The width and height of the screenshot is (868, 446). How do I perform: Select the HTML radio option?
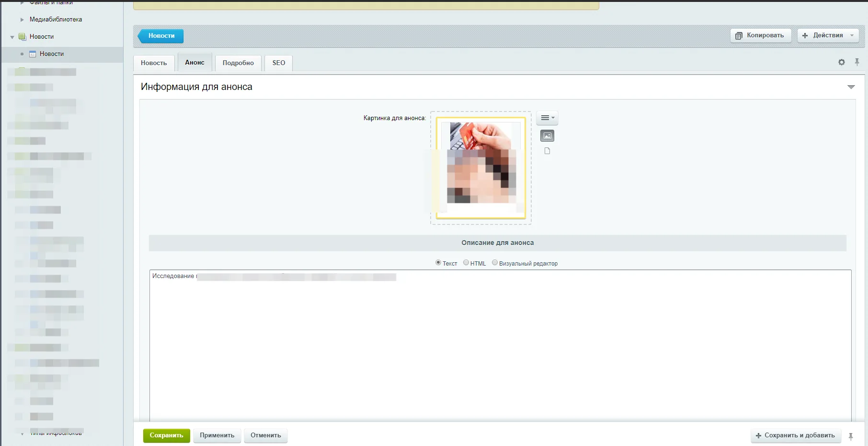[x=466, y=263]
